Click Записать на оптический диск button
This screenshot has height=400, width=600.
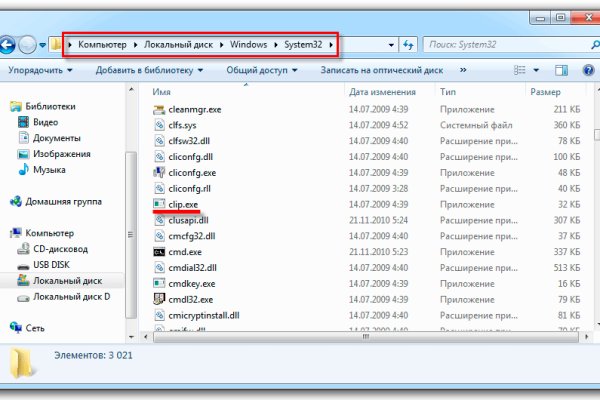[383, 70]
